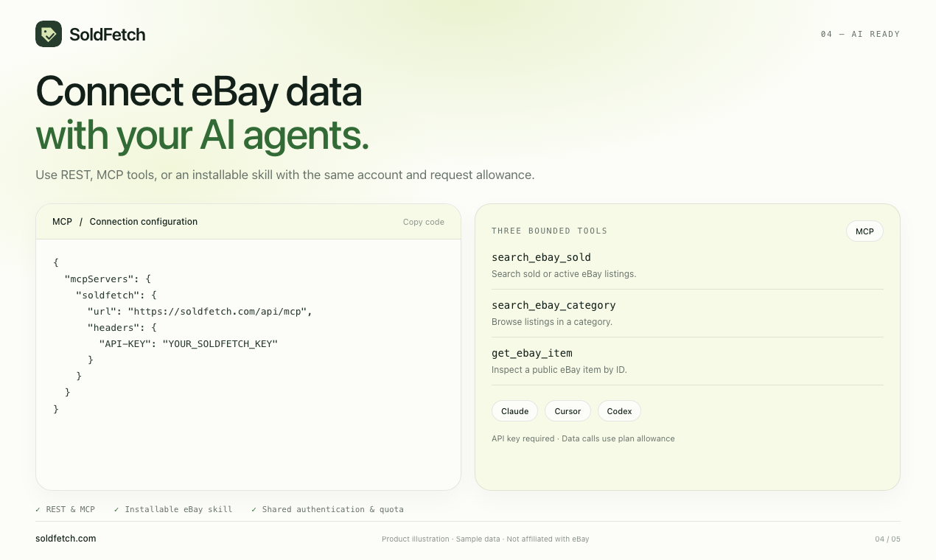The height and width of the screenshot is (560, 936).
Task: Click the "soldfetch": { line in code
Action: coord(116,295)
